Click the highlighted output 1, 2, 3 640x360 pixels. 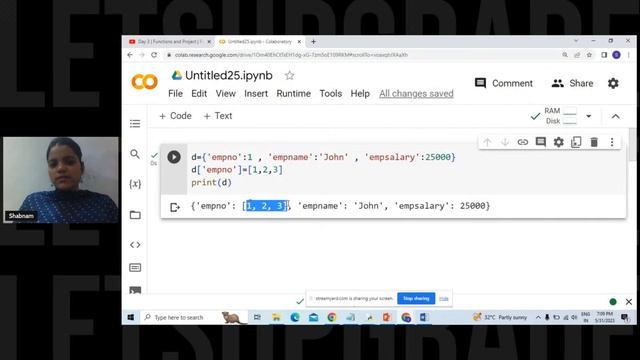[x=267, y=206]
